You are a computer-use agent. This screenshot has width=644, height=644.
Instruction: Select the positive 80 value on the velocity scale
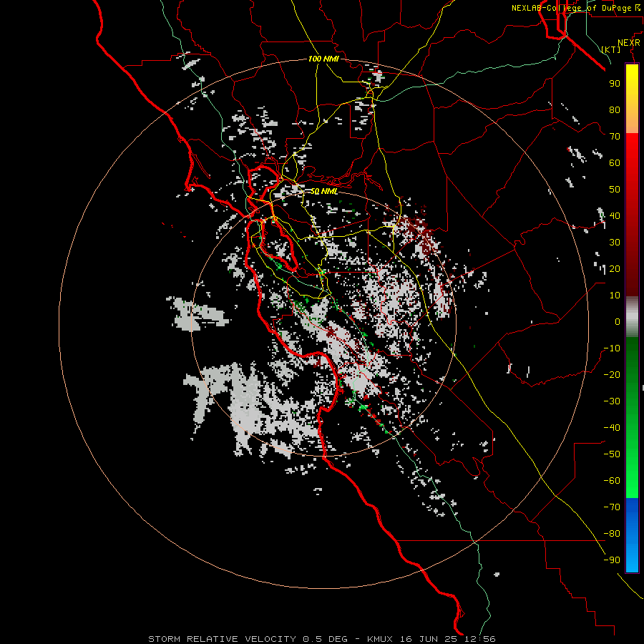pyautogui.click(x=615, y=110)
